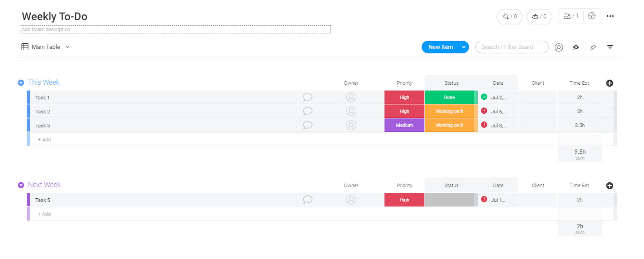Set the empty status for Task 5
Viewport: 644px width, 259px height.
point(449,200)
